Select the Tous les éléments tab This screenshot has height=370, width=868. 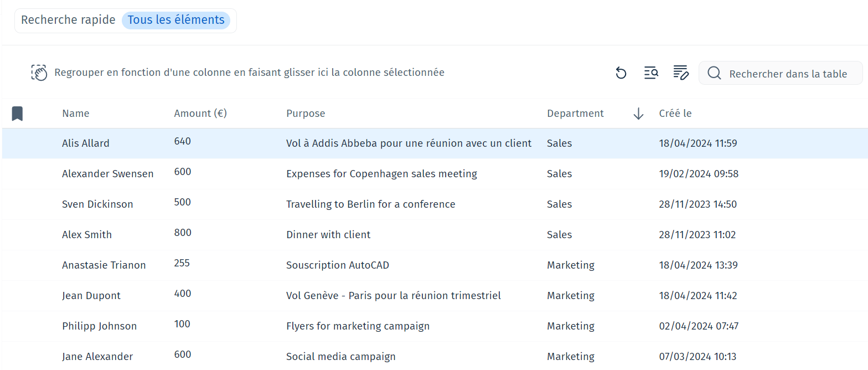(176, 20)
